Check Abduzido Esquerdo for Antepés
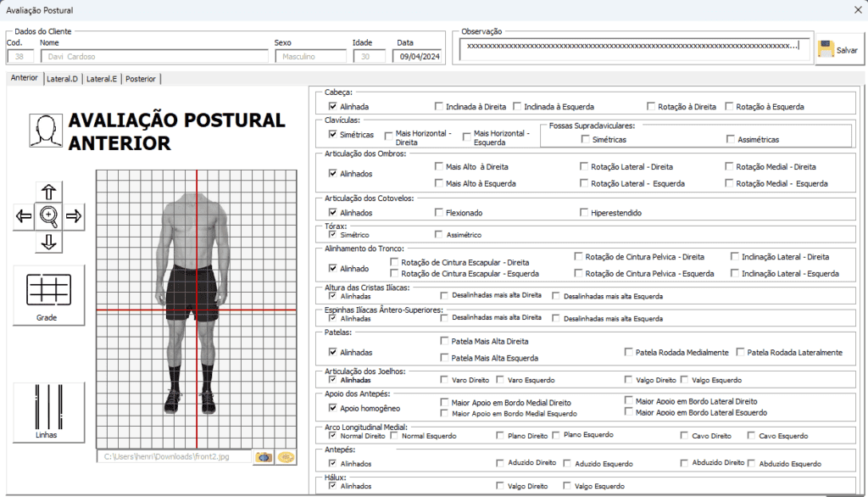Viewport: 868px width, 497px height. (x=751, y=462)
